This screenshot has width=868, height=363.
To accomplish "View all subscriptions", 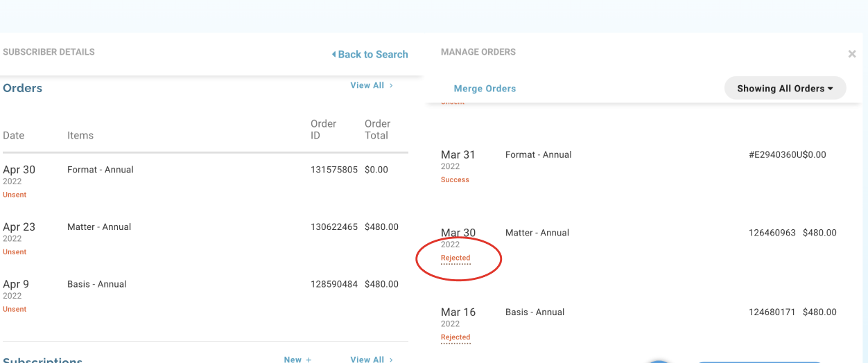I will (372, 359).
